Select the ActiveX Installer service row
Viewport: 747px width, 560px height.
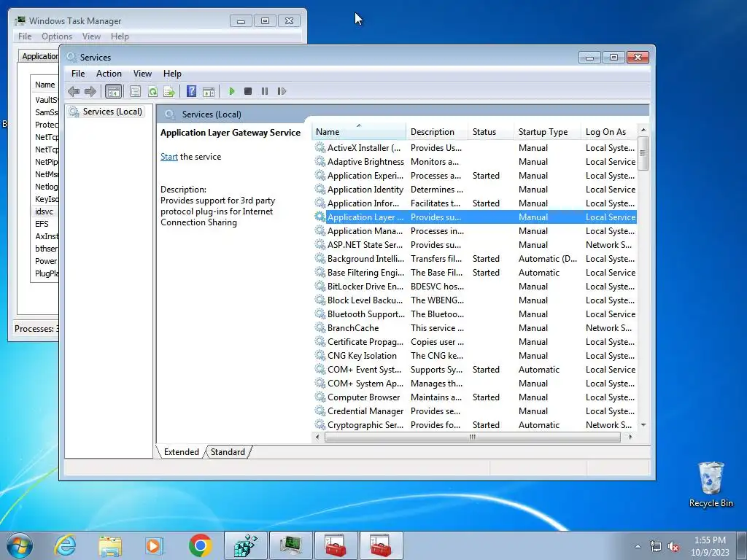475,147
